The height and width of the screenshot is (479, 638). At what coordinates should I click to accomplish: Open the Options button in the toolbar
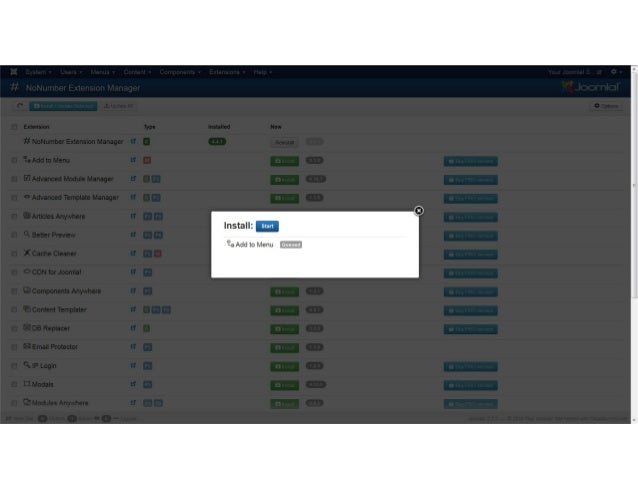pyautogui.click(x=606, y=106)
